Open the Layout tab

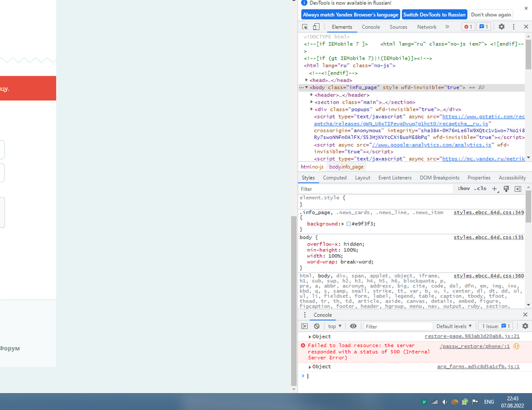[362, 177]
